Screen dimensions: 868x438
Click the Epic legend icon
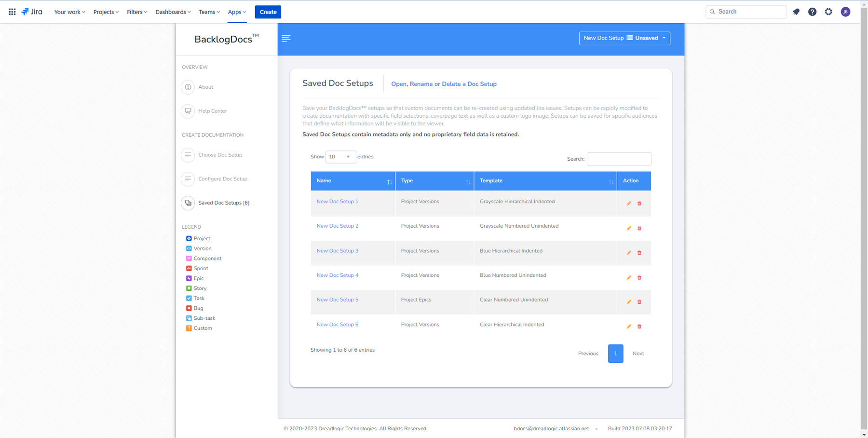click(189, 278)
